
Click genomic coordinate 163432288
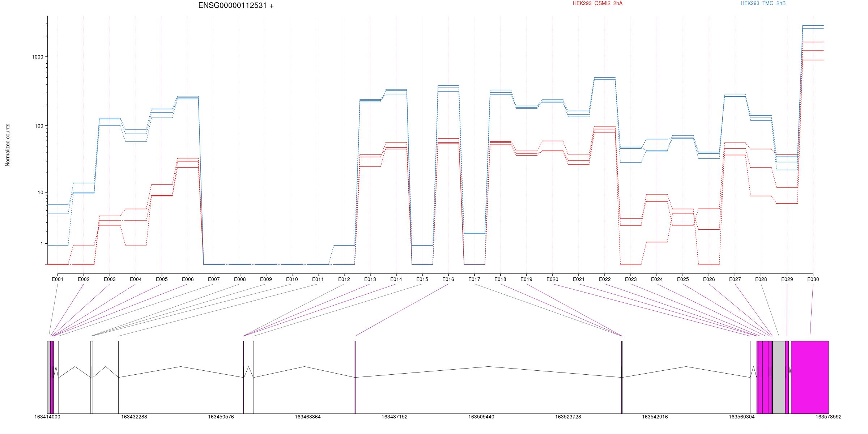click(x=134, y=417)
